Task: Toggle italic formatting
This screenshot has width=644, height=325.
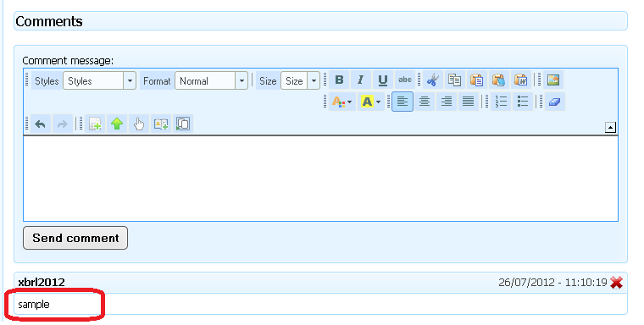Action: [361, 80]
